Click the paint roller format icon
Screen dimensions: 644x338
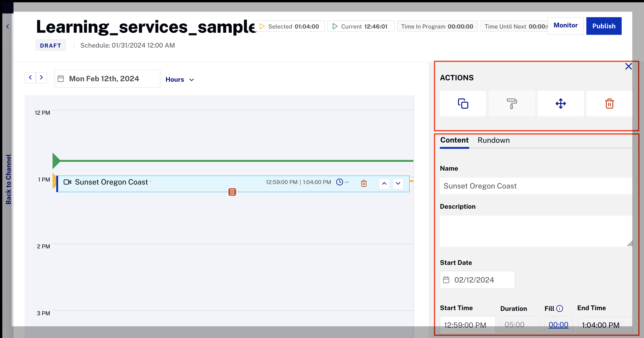(x=511, y=103)
